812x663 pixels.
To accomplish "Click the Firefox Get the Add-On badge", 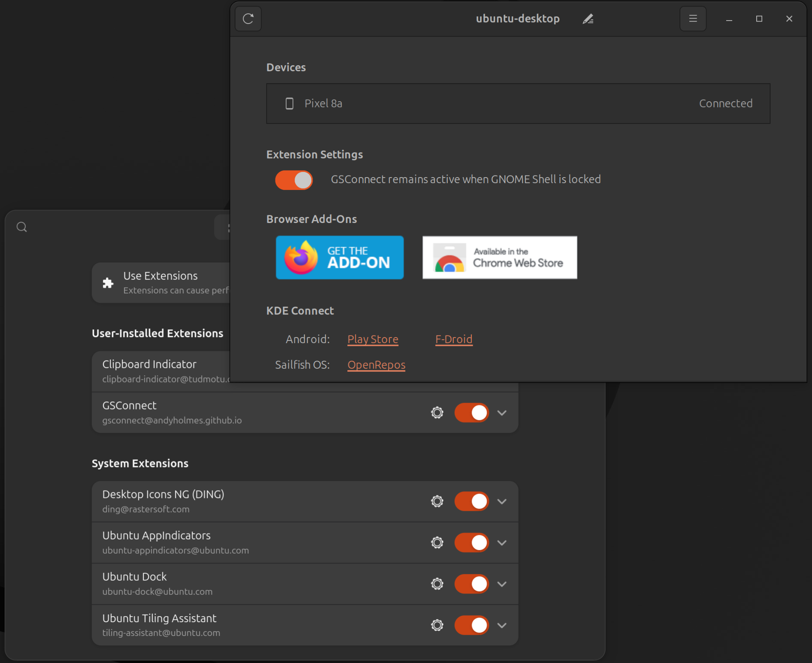I will (x=339, y=257).
